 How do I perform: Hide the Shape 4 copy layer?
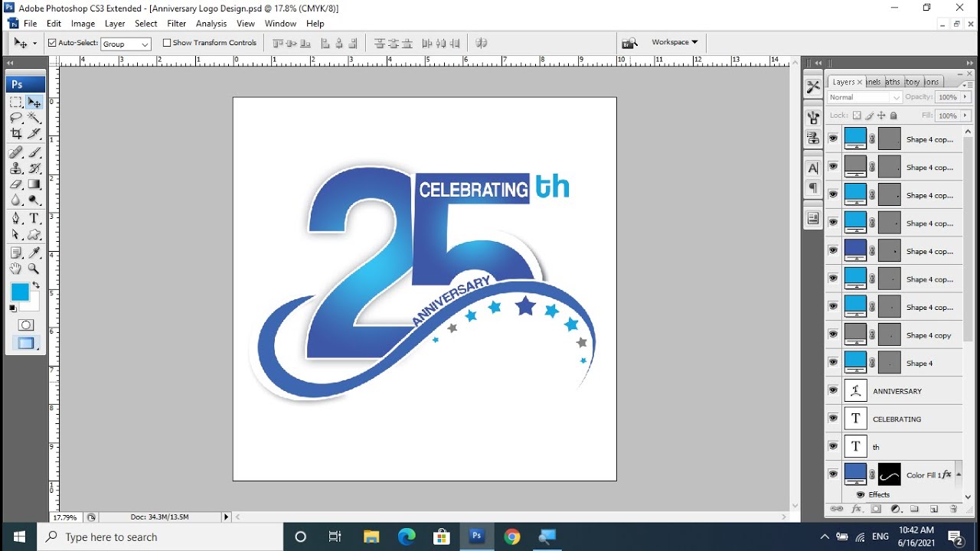833,334
